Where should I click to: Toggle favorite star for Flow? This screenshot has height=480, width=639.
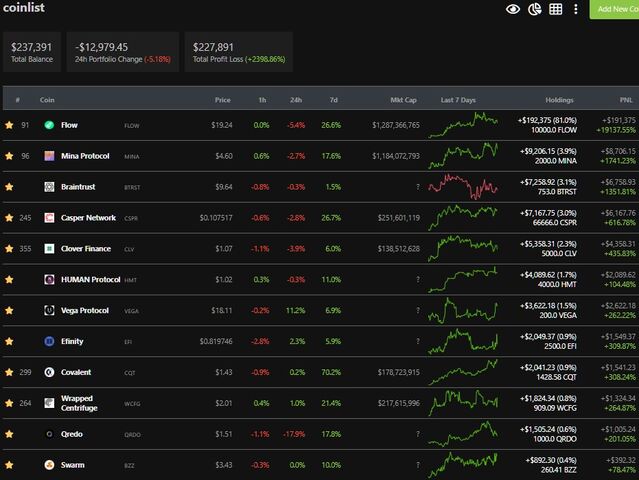point(9,125)
